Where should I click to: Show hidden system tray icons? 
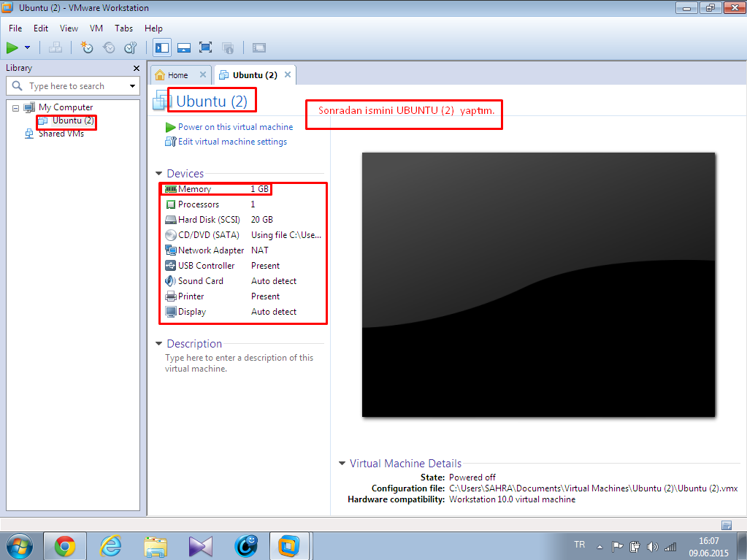(x=599, y=547)
